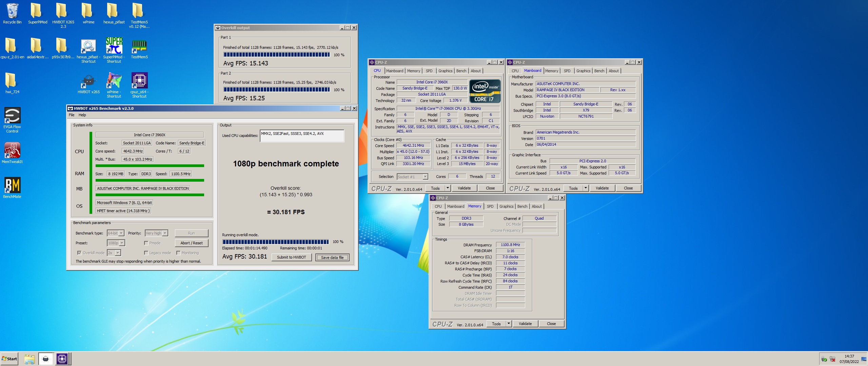Viewport: 868px width, 366px height.
Task: Open Windows Explorer from the taskbar
Action: coord(29,359)
